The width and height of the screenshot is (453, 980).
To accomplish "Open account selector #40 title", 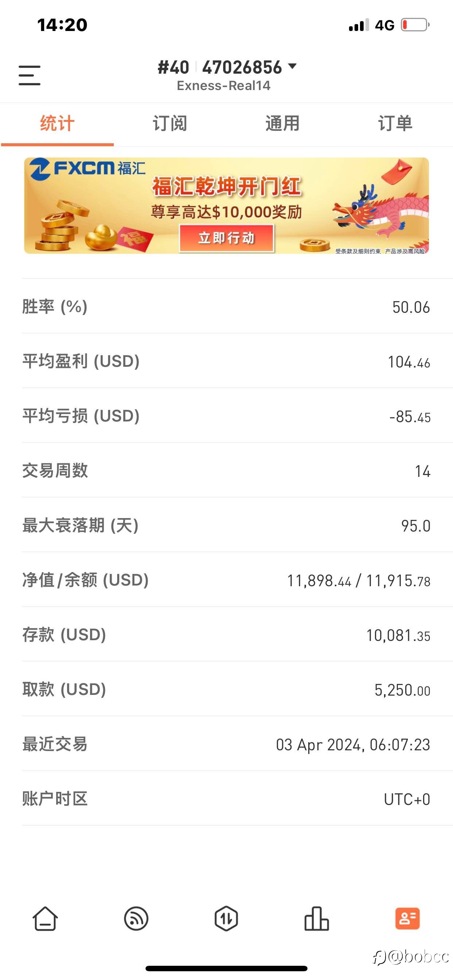I will (173, 67).
